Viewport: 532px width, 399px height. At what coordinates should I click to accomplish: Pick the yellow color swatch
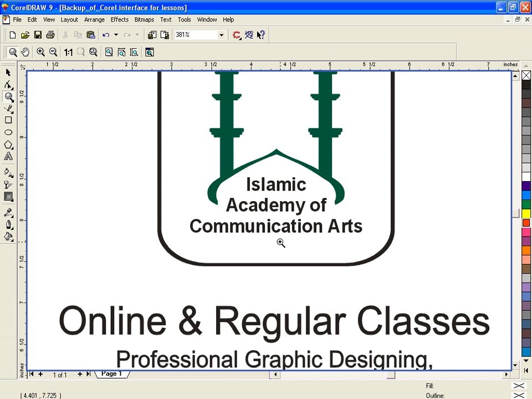(x=526, y=213)
